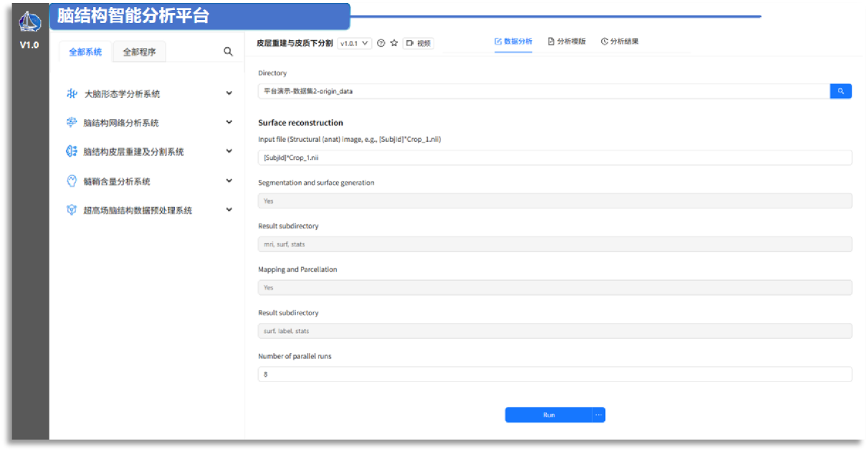This screenshot has width=868, height=452.
Task: Click the help question mark icon
Action: [x=381, y=43]
